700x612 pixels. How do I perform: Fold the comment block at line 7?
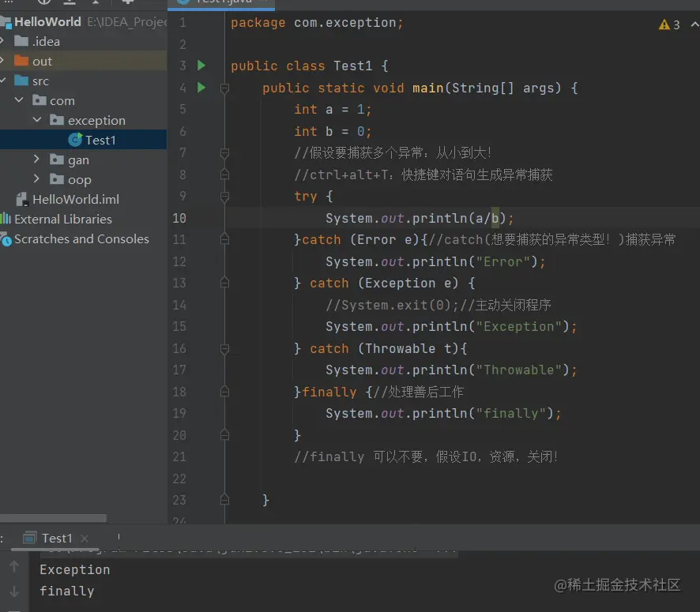pyautogui.click(x=224, y=153)
